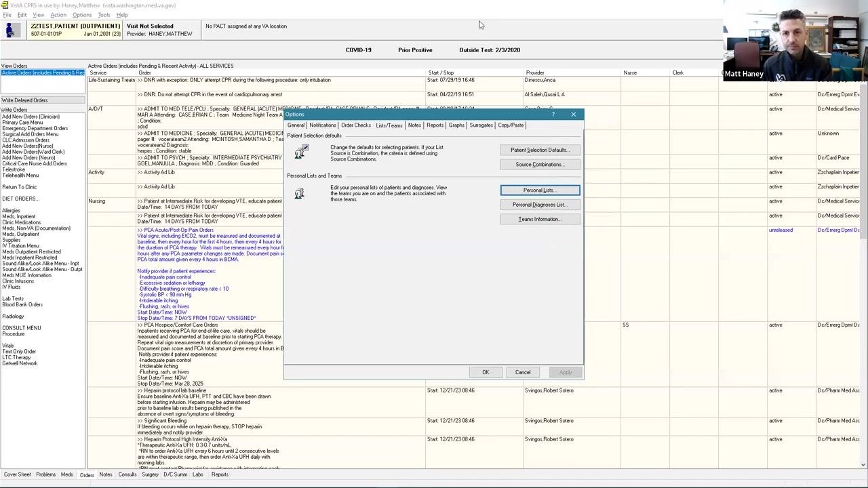This screenshot has height=488, width=868.
Task: Open the Action menu
Action: 58,15
